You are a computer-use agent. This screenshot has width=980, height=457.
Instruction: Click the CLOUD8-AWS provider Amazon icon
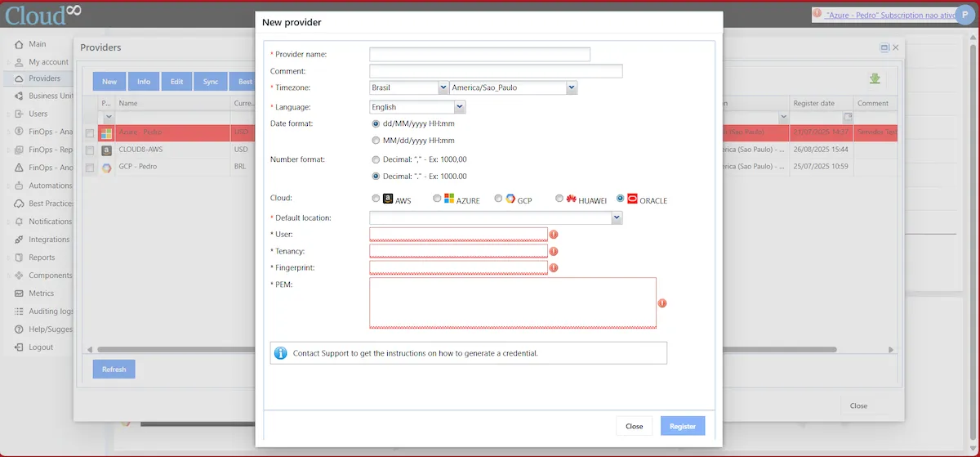[106, 150]
